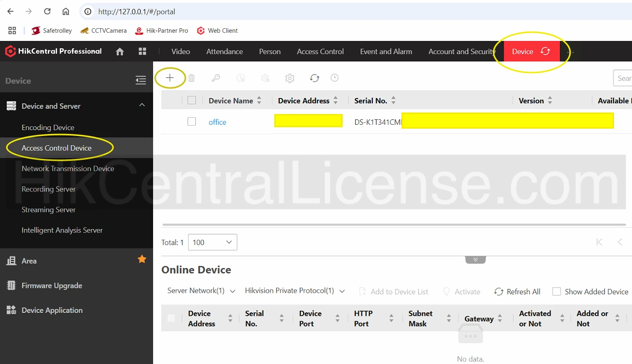The image size is (632, 364).
Task: Click the refresh icon on Device tab
Action: 545,51
